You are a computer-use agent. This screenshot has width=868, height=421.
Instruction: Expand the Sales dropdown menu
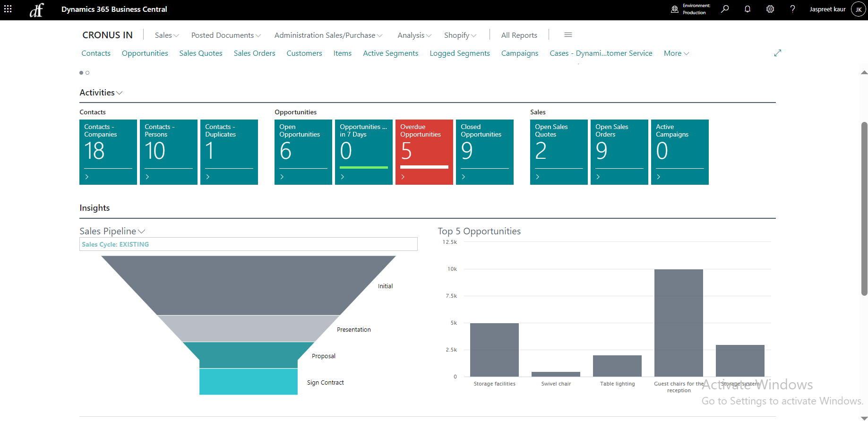pyautogui.click(x=167, y=35)
